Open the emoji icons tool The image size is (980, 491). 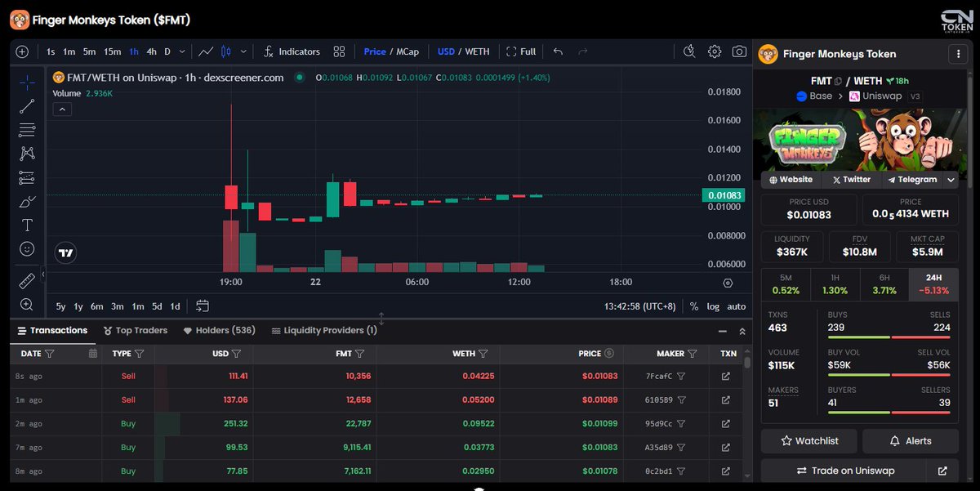27,248
